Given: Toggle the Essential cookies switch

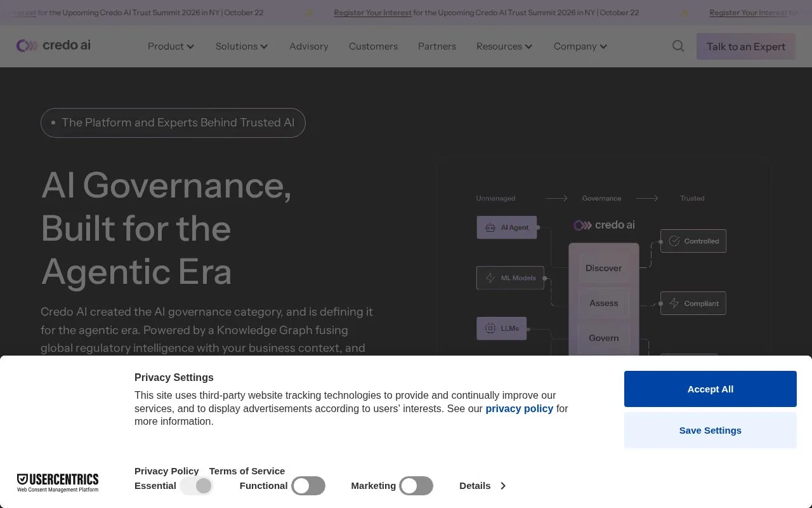Looking at the screenshot, I should (197, 486).
